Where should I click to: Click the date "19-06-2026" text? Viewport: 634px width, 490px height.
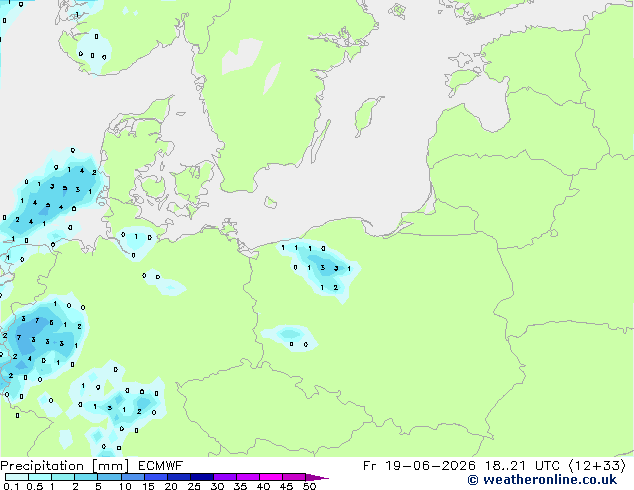[430, 466]
